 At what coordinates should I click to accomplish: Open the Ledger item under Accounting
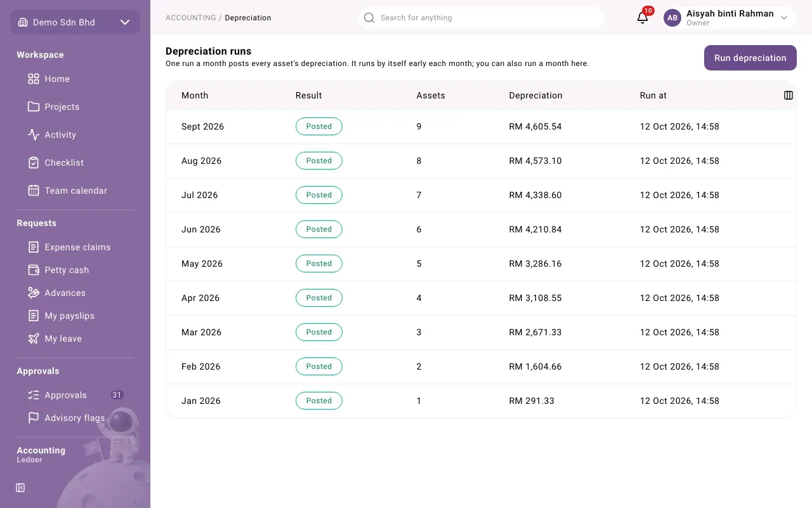30,460
